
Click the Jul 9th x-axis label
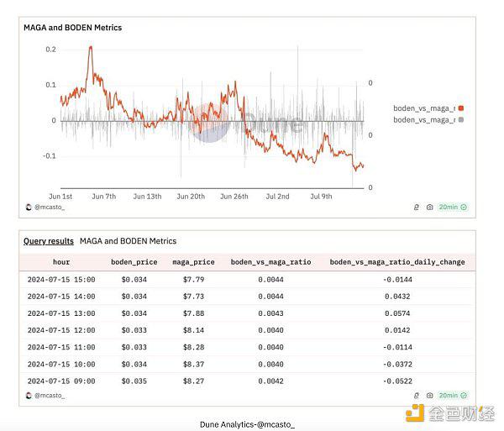(321, 197)
